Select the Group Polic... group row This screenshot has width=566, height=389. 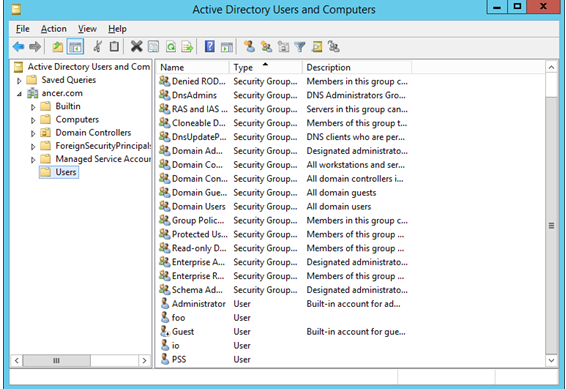[x=283, y=220]
